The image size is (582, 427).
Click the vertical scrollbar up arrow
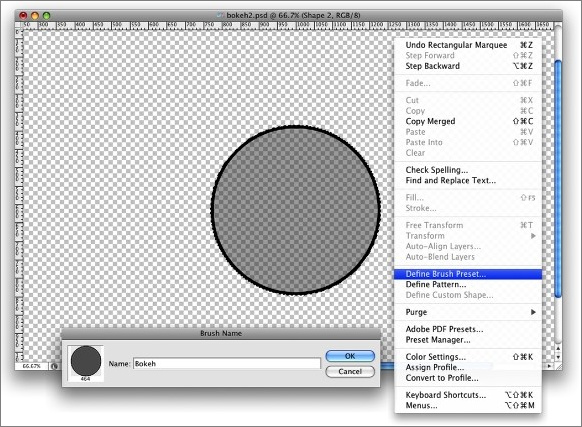pyautogui.click(x=558, y=349)
